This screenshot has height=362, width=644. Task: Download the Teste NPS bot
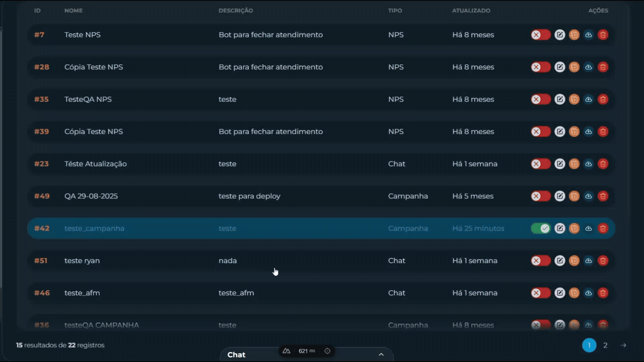(589, 35)
